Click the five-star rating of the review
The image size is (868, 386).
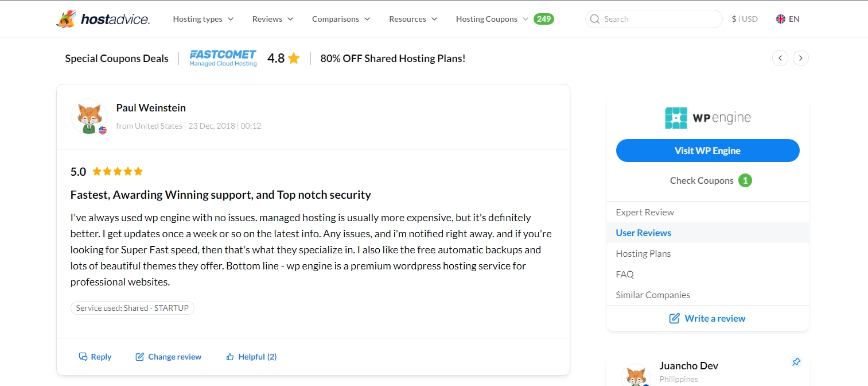pos(118,171)
